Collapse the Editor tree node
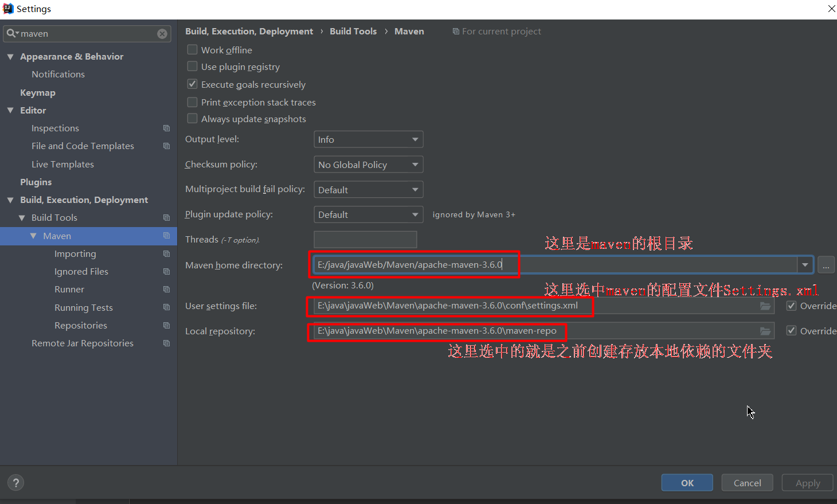The width and height of the screenshot is (837, 504). tap(10, 110)
